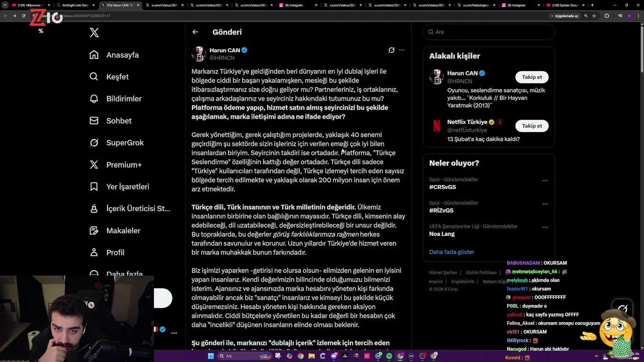
Task: Click Daha fazla göster link
Action: (x=452, y=252)
